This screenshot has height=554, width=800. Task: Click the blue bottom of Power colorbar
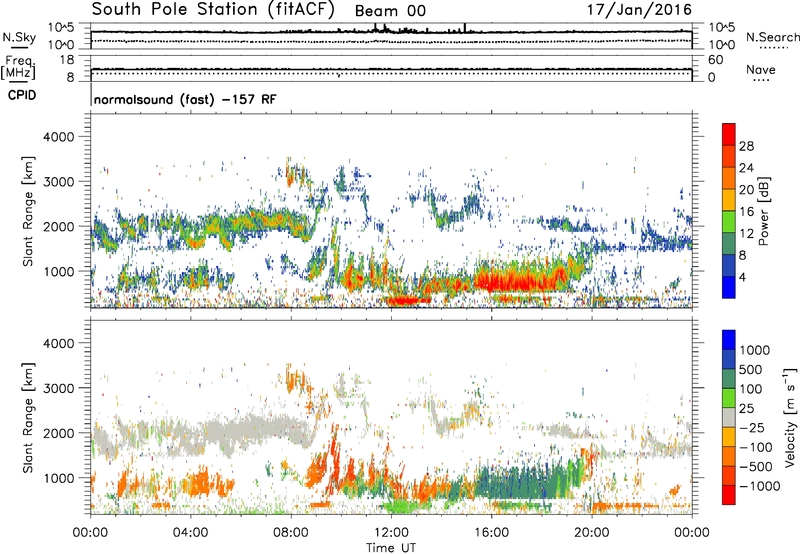click(x=729, y=288)
